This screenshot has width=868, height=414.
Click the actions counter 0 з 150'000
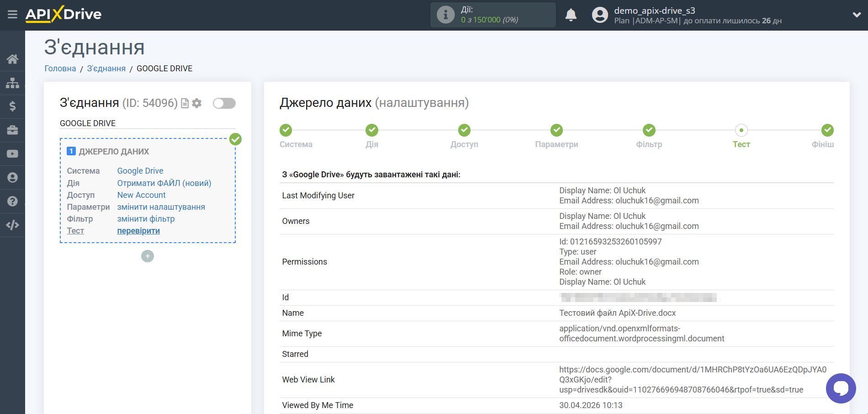point(489,20)
